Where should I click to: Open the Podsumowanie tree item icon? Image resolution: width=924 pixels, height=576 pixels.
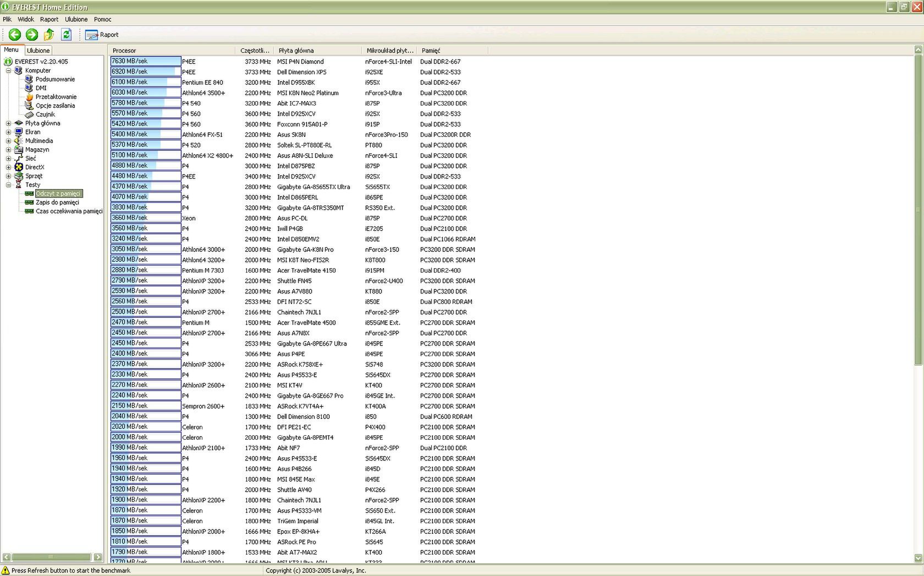(x=29, y=79)
